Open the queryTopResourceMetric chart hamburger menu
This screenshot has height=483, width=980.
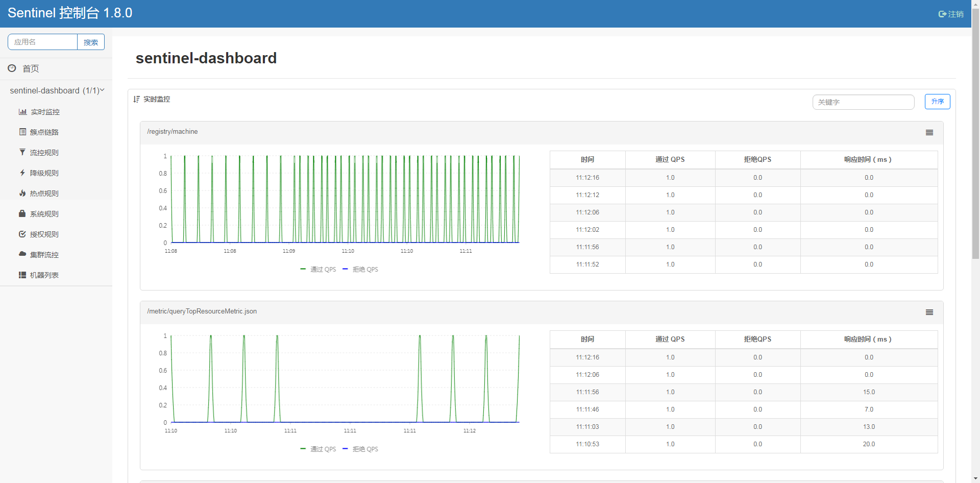929,312
